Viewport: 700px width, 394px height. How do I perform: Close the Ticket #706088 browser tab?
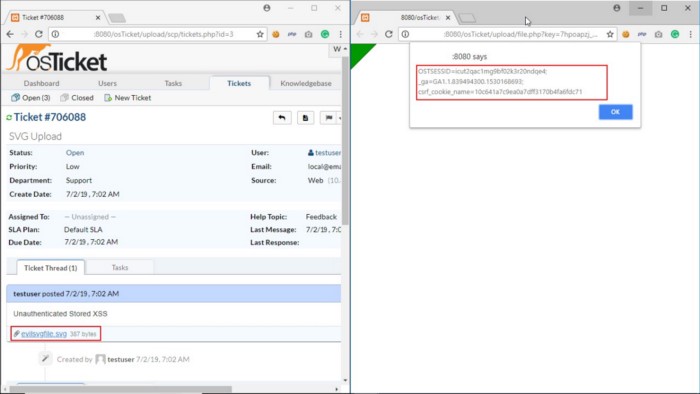(98, 17)
